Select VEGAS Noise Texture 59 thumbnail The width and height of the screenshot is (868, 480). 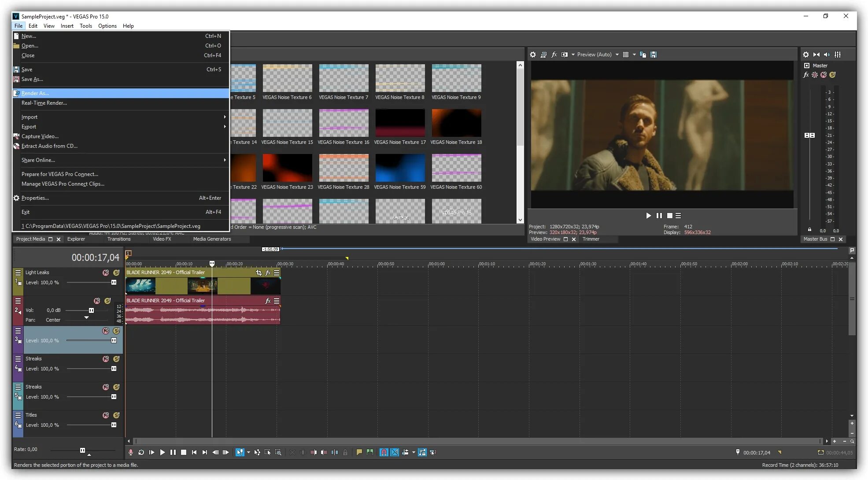400,168
